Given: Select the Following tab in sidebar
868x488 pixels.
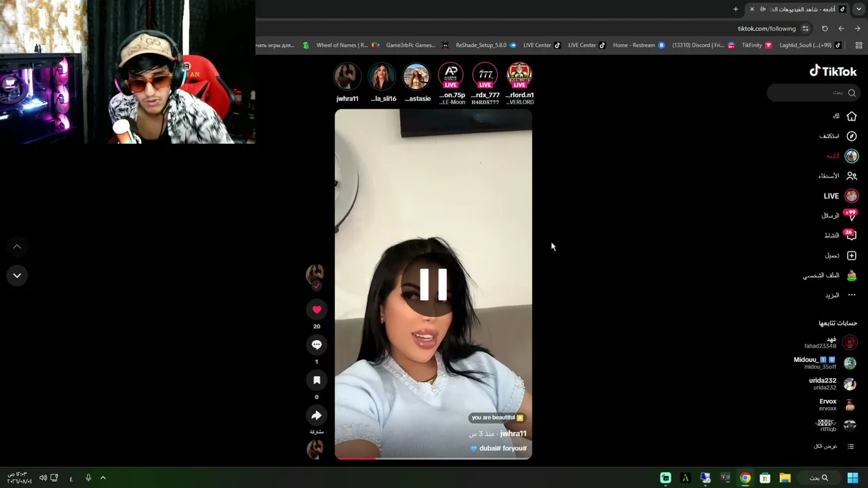Looking at the screenshot, I should tap(842, 156).
